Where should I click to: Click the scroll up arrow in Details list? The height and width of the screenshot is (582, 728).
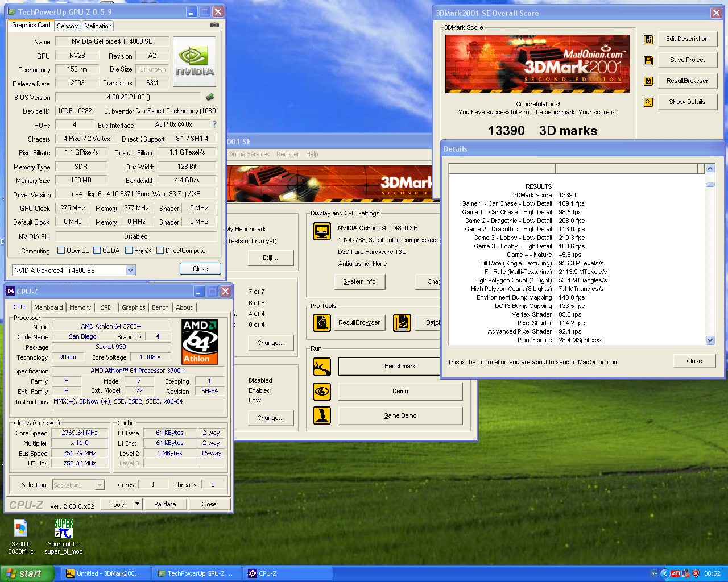pyautogui.click(x=710, y=169)
